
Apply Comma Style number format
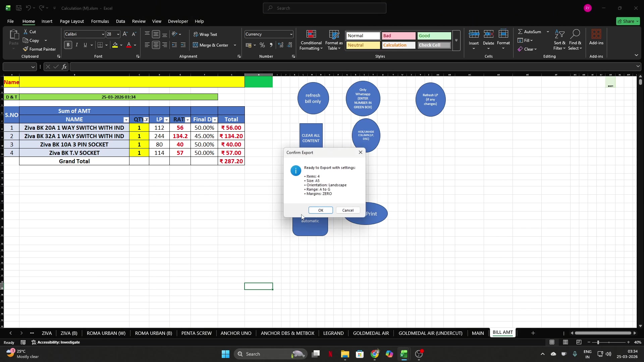[271, 45]
